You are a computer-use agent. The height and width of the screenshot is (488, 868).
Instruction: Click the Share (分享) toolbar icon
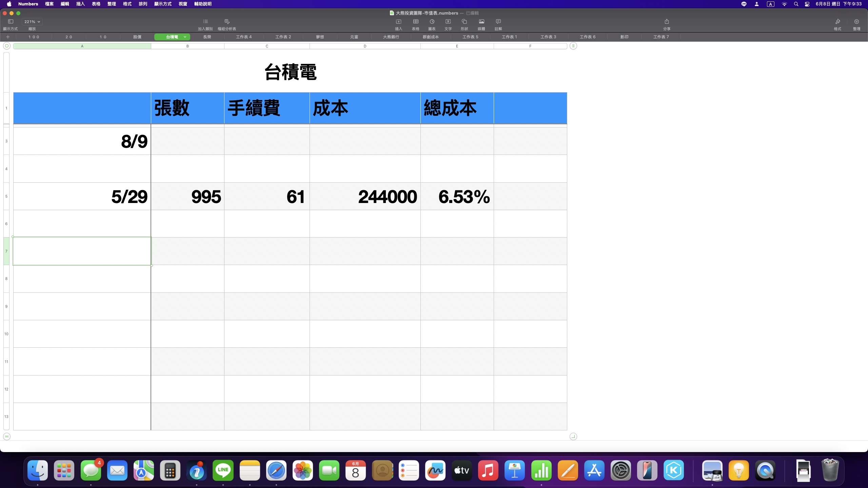[667, 21]
